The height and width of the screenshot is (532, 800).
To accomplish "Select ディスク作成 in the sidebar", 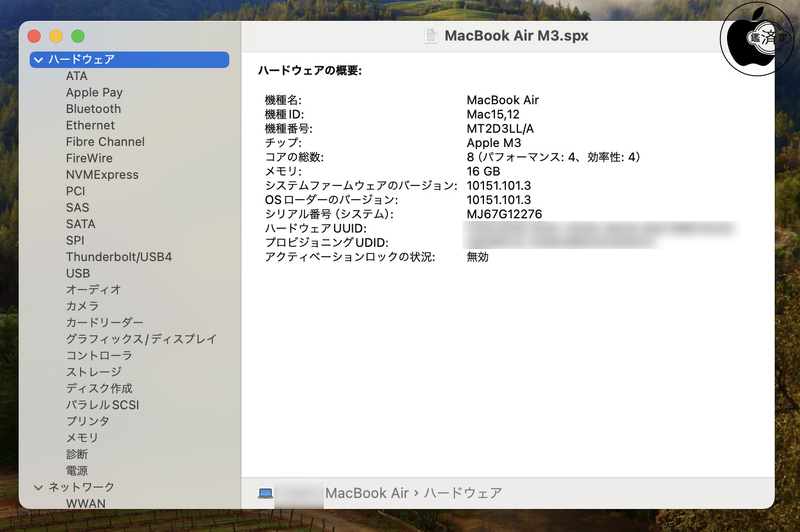I will tap(99, 388).
